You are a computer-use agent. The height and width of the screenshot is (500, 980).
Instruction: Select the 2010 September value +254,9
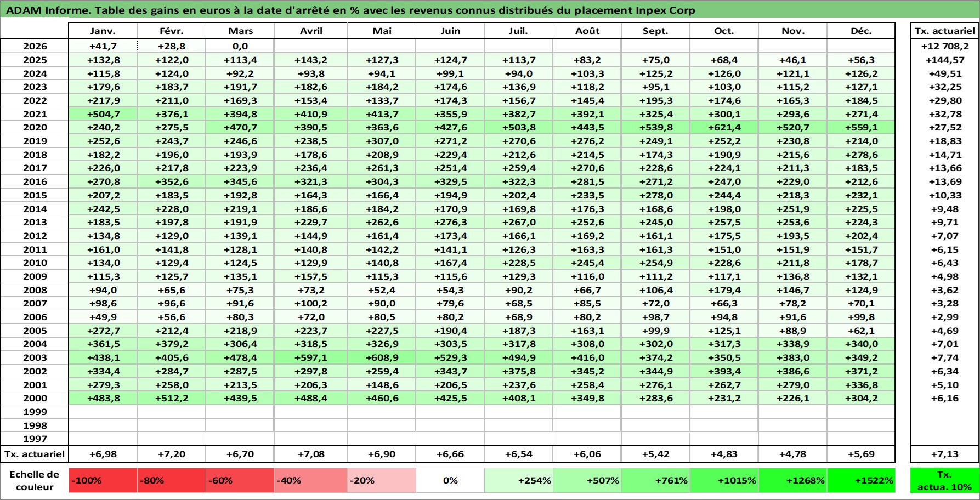656,263
